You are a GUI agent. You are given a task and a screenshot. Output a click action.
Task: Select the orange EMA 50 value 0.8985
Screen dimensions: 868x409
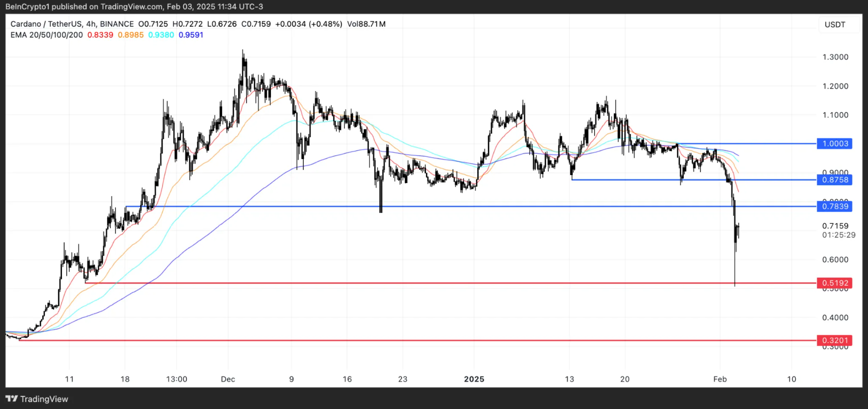[x=130, y=35]
